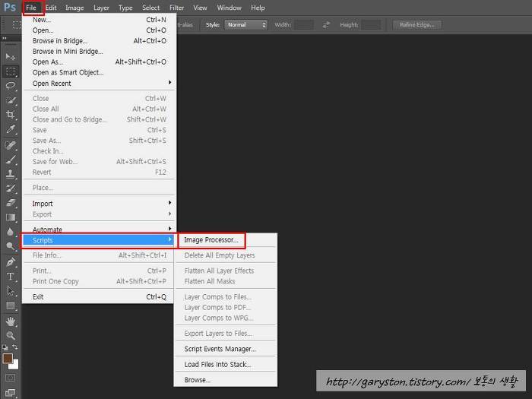This screenshot has width=532, height=399.
Task: Select the History Brush tool
Action: pos(11,188)
